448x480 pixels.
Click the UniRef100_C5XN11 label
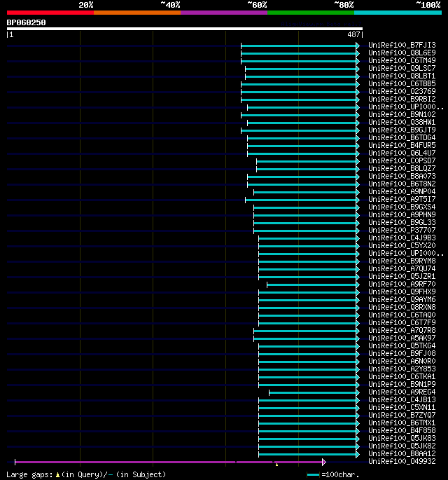(402, 408)
